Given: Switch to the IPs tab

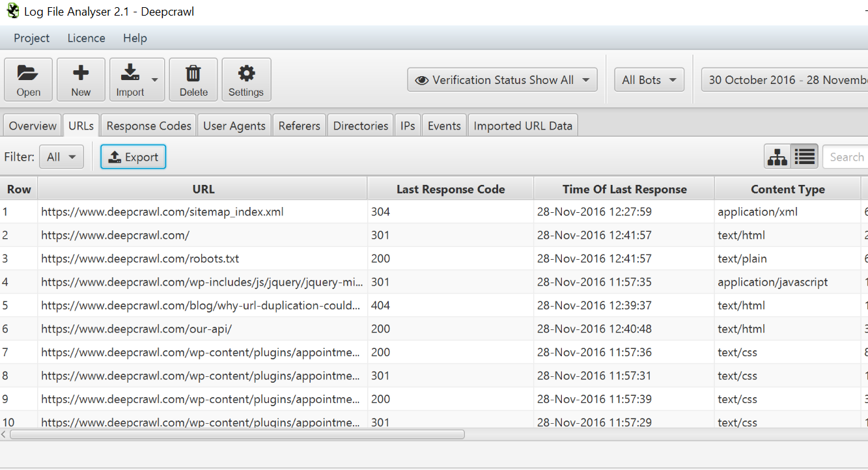Looking at the screenshot, I should [408, 126].
